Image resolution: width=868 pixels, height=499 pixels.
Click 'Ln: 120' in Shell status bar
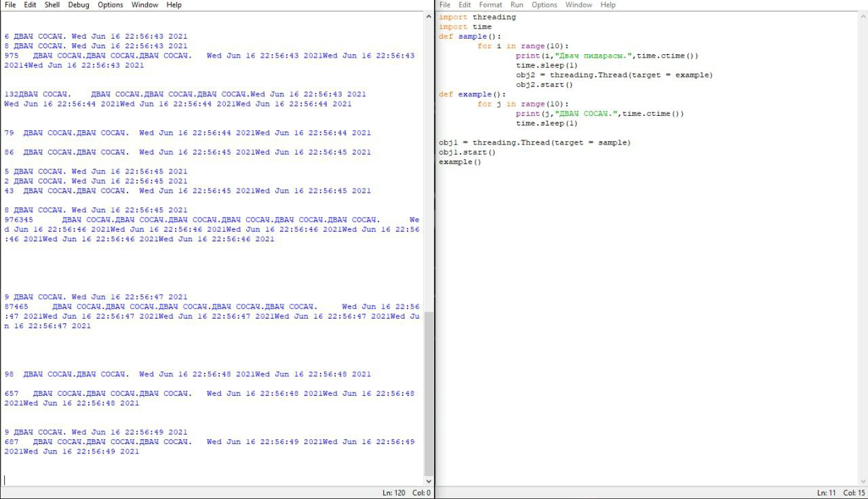point(393,493)
